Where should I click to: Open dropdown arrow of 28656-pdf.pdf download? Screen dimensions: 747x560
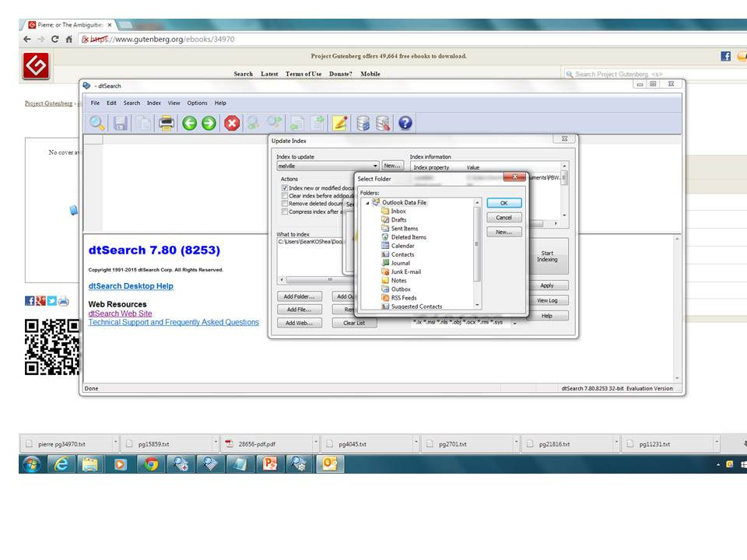point(315,443)
